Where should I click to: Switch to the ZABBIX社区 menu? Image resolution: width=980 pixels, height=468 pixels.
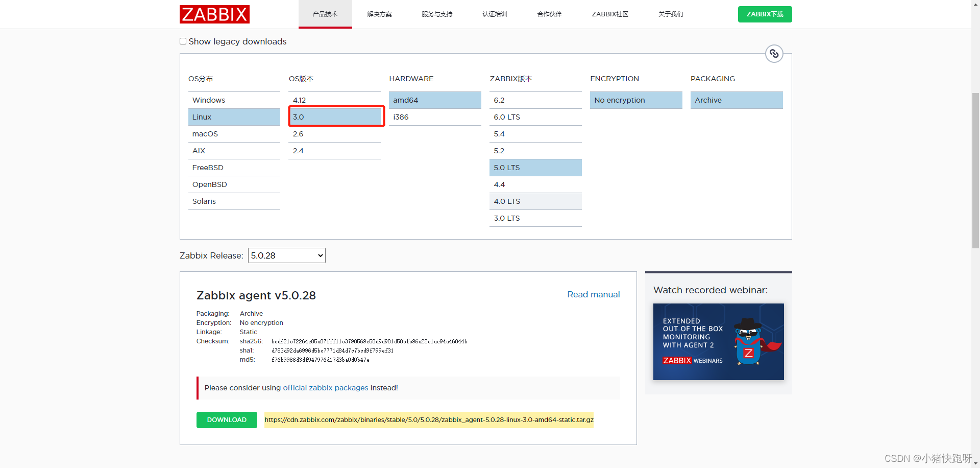pyautogui.click(x=609, y=14)
